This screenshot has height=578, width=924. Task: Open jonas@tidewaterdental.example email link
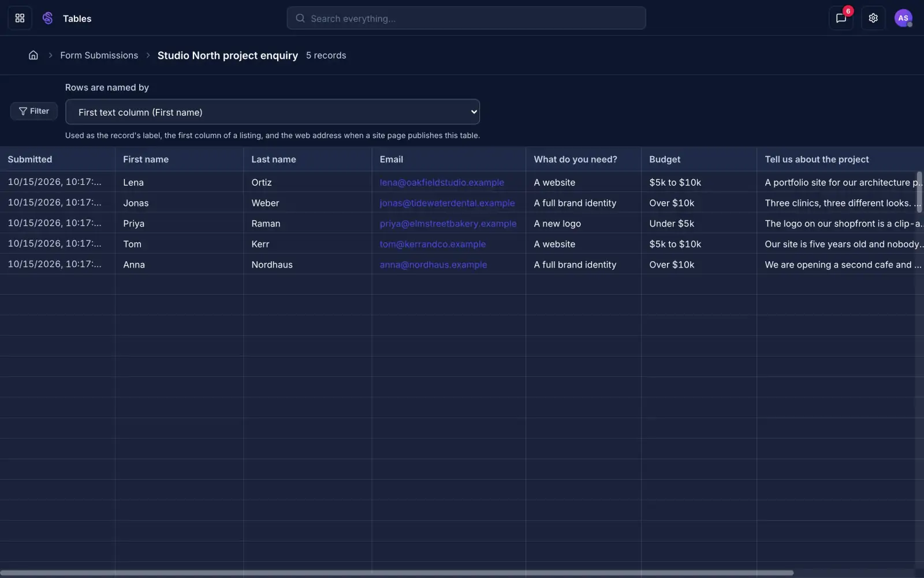pyautogui.click(x=447, y=203)
